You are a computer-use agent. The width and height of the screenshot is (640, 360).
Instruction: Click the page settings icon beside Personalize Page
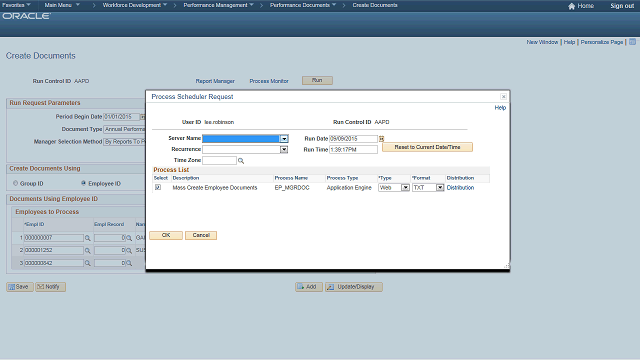coord(632,42)
